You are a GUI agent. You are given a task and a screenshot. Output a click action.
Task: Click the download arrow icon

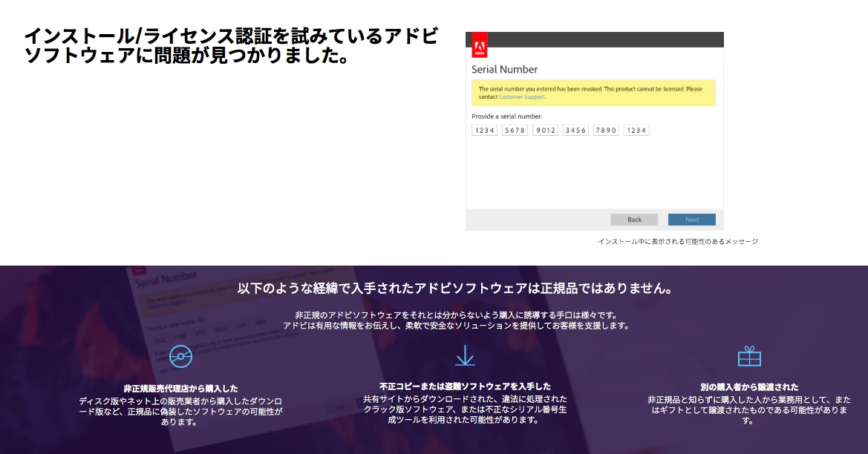(x=465, y=355)
